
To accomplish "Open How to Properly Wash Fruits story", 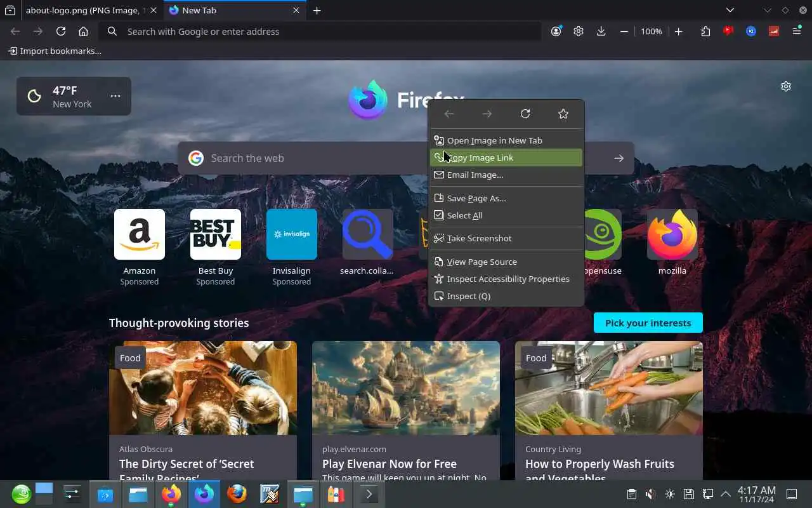I will pyautogui.click(x=609, y=411).
